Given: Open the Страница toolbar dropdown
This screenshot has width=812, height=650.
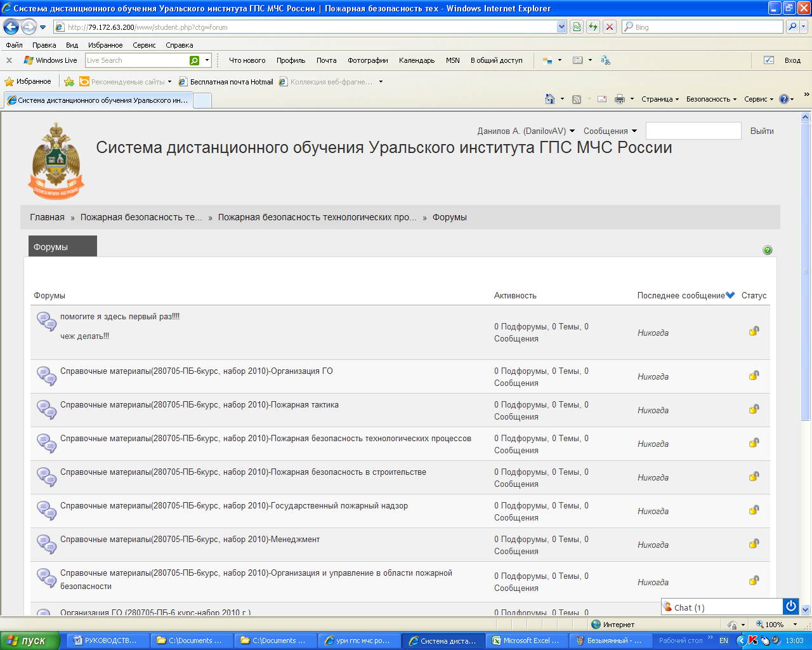Looking at the screenshot, I should 660,99.
